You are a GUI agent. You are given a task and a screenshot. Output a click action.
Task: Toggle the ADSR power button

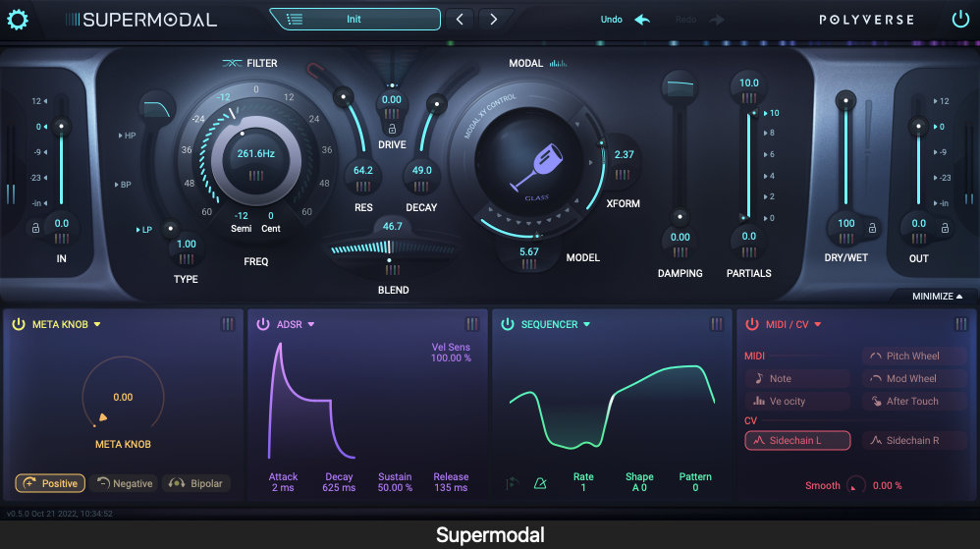(263, 324)
